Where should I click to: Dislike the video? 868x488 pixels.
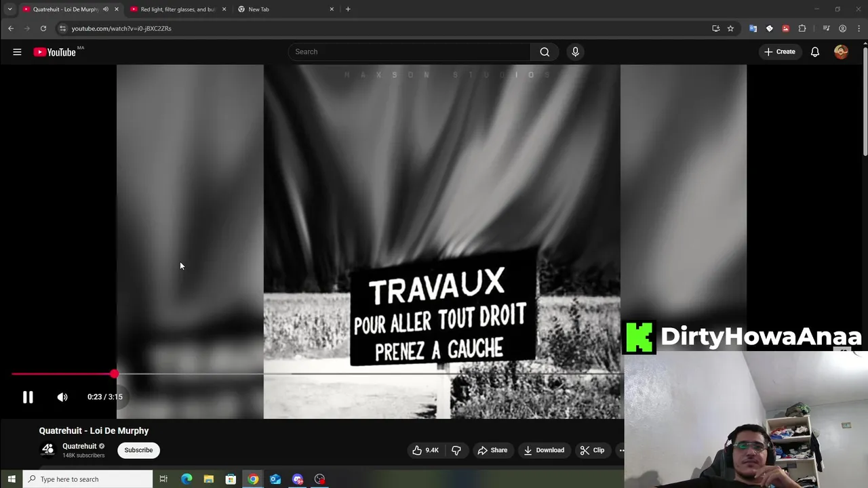click(x=456, y=450)
